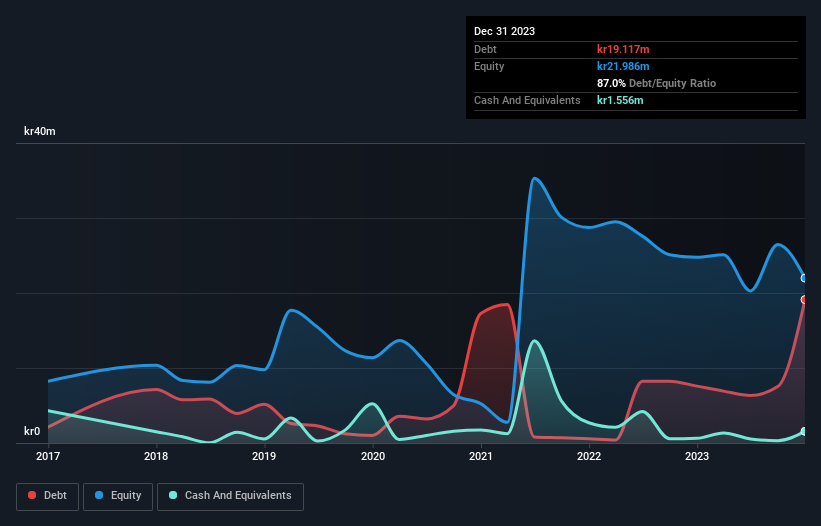The width and height of the screenshot is (821, 526).
Task: Click the teal Cash legend dot
Action: coord(173,495)
